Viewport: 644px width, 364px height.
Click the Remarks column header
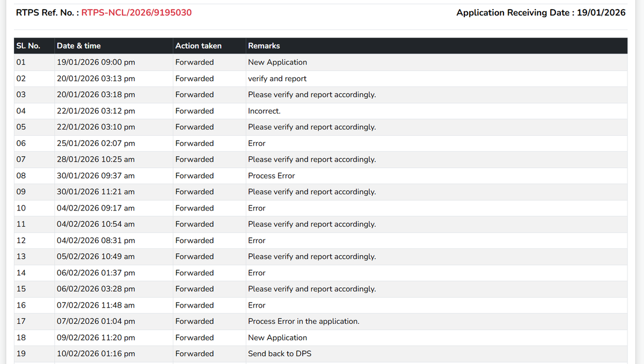pos(264,46)
